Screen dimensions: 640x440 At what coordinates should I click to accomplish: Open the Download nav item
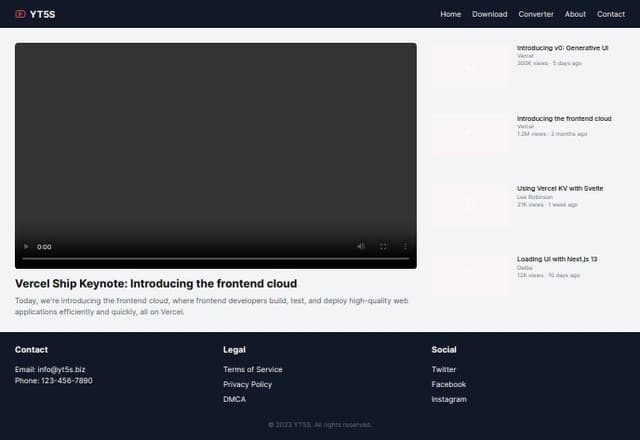point(489,14)
